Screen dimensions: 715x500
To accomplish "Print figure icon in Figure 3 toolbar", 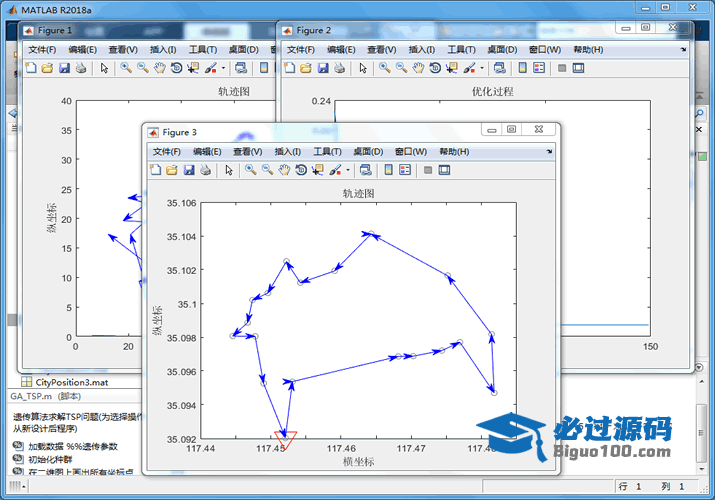I will point(206,170).
